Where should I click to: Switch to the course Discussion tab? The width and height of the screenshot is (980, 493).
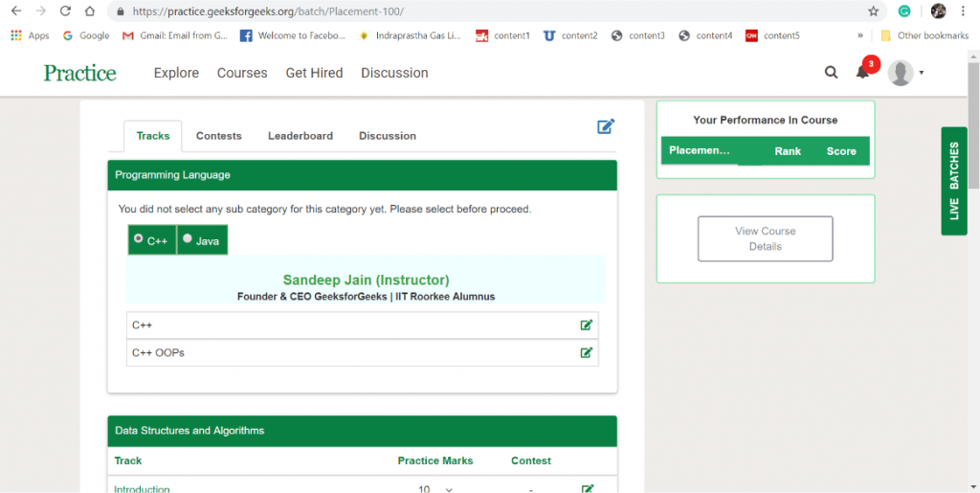(x=388, y=136)
